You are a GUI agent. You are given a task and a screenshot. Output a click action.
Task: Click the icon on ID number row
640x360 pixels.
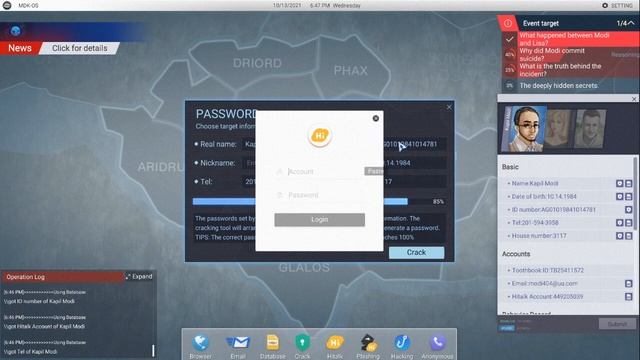629,210
